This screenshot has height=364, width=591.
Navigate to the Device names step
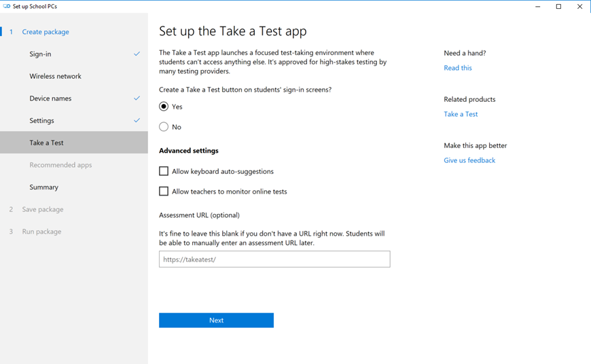[x=50, y=98]
